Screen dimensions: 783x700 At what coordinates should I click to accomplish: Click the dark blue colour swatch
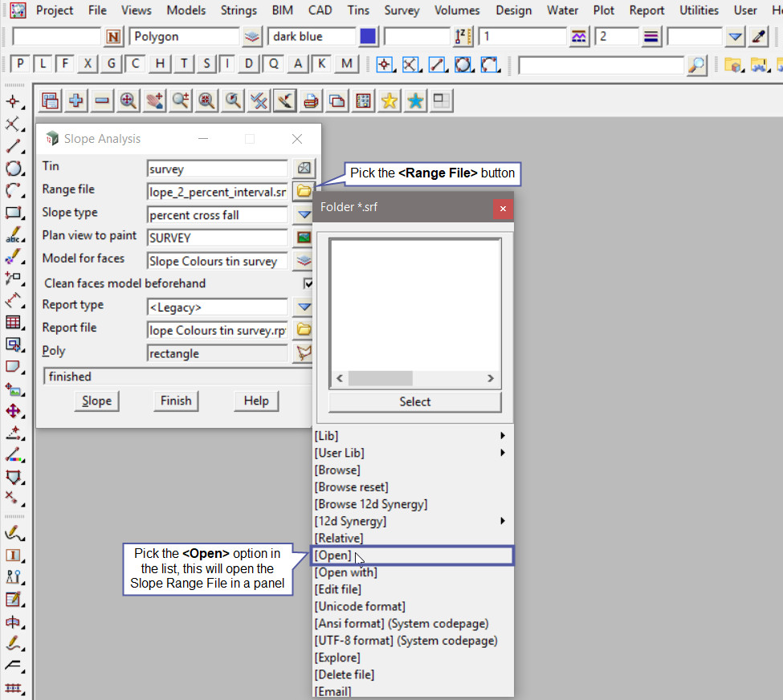pyautogui.click(x=368, y=36)
